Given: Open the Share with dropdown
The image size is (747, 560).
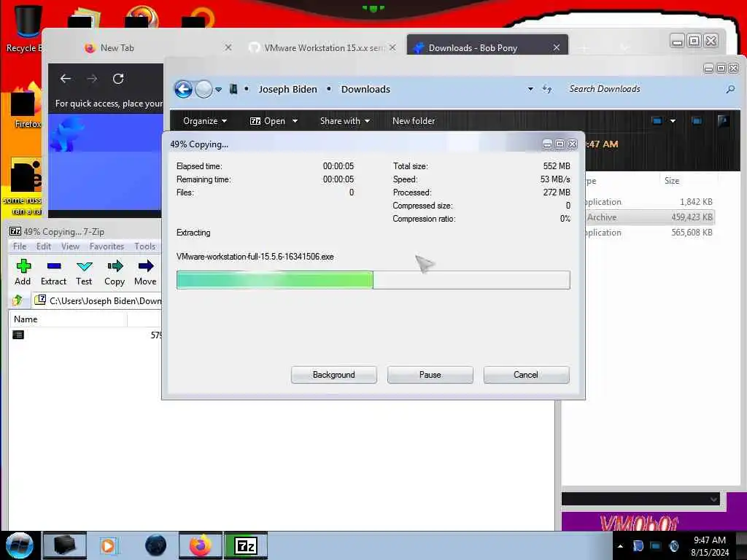Looking at the screenshot, I should coord(345,121).
